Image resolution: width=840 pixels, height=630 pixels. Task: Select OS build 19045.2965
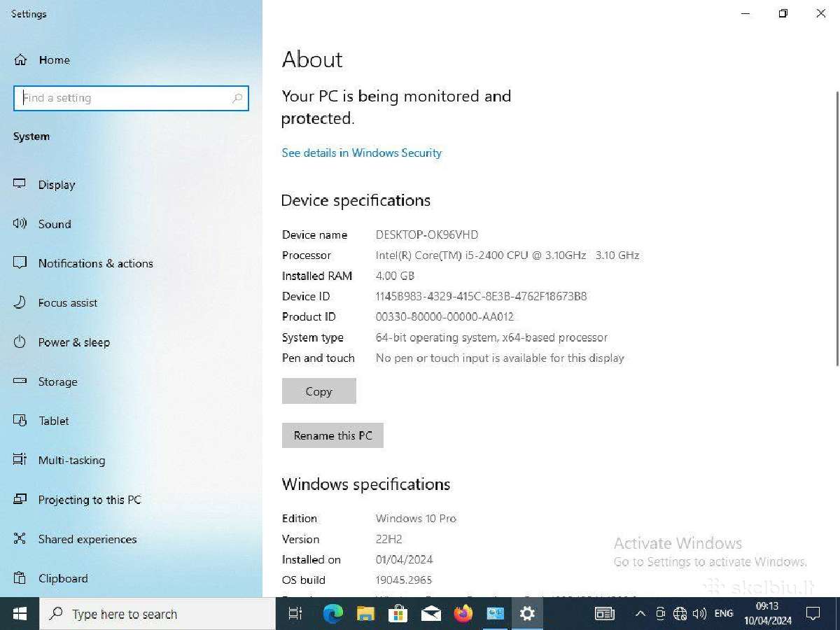point(404,580)
